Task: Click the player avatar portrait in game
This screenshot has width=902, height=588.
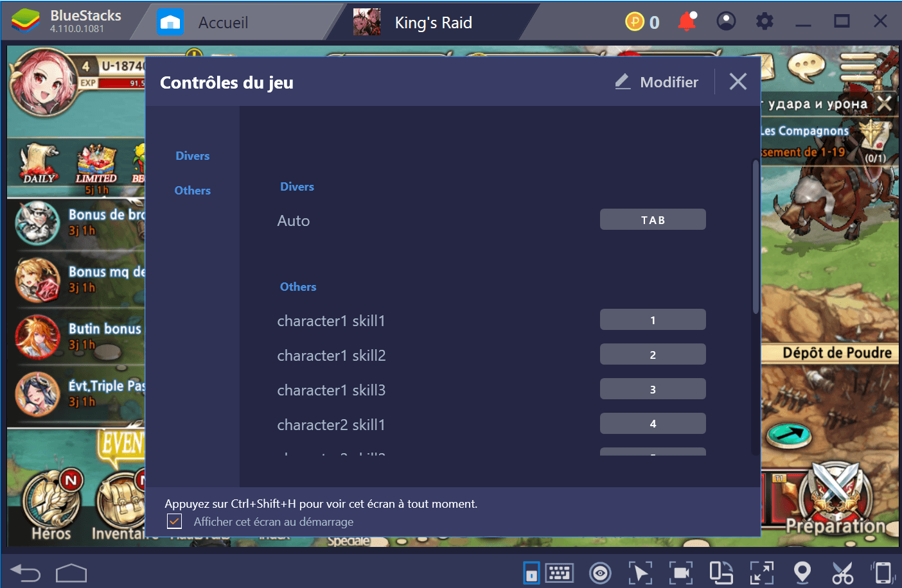Action: pyautogui.click(x=43, y=83)
